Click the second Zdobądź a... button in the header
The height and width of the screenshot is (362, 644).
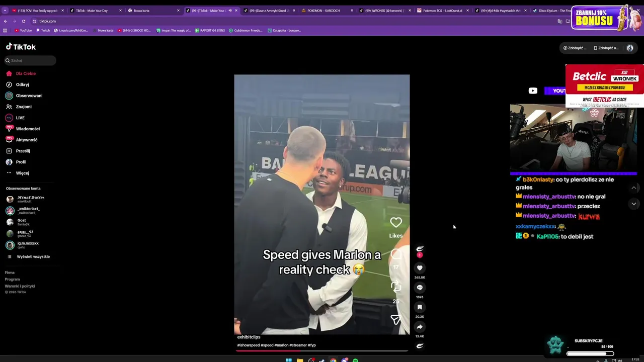pos(606,48)
